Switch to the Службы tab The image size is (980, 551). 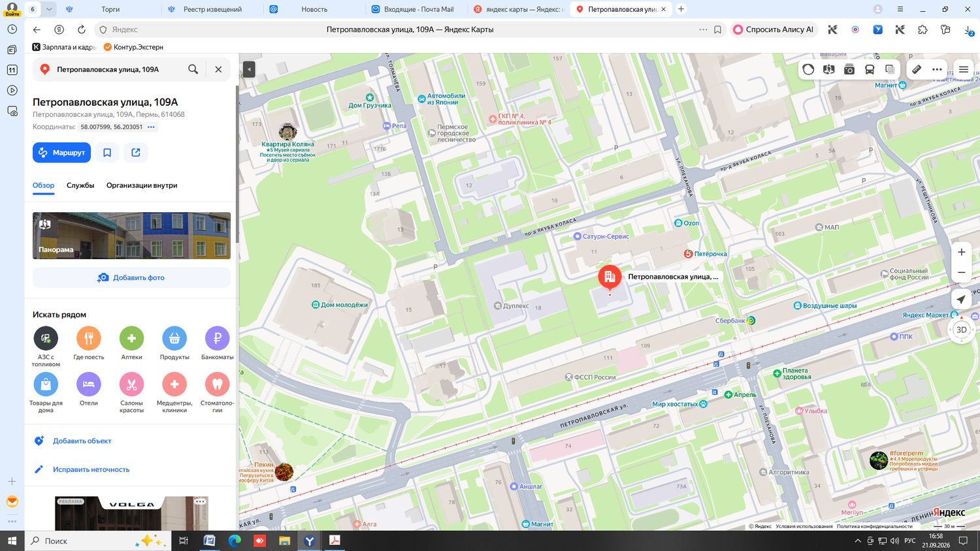pos(80,185)
